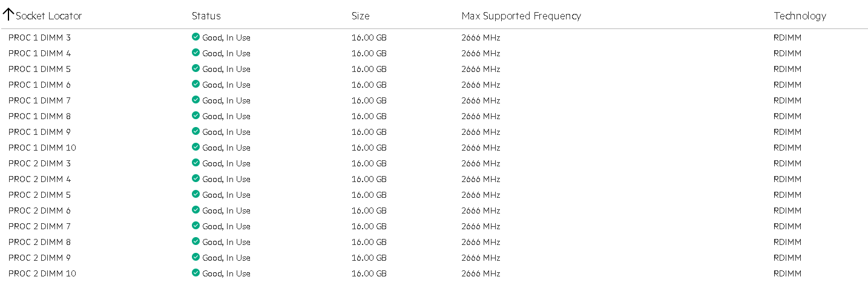Click green status icon for PROC 2 DIMM 3

click(x=196, y=163)
